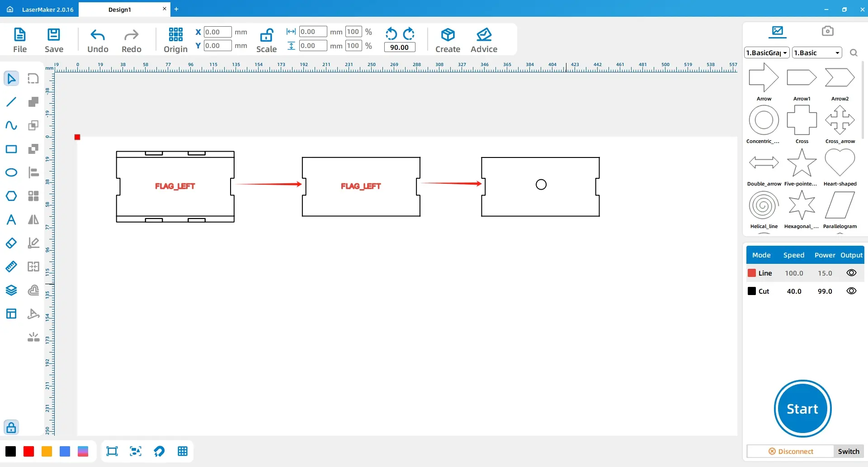Image resolution: width=868 pixels, height=467 pixels.
Task: Start the laser job
Action: pos(802,409)
